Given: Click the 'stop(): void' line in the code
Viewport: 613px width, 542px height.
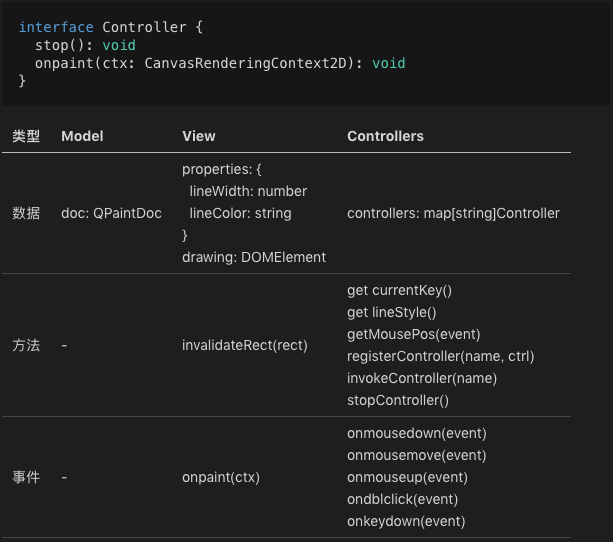Looking at the screenshot, I should (x=85, y=45).
